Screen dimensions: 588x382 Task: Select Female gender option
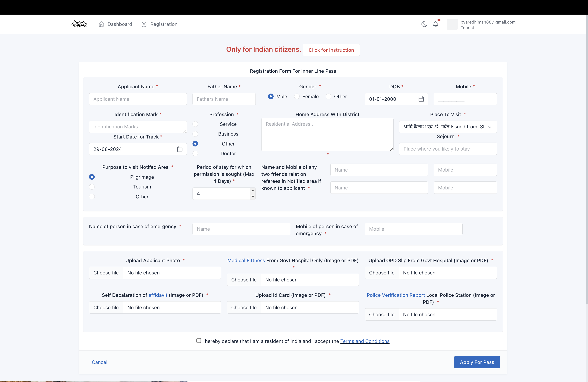tap(297, 97)
